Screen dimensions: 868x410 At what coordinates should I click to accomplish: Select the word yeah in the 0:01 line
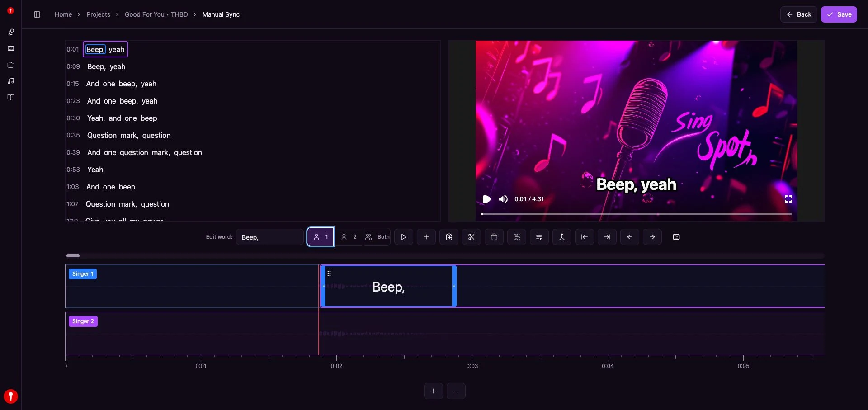[116, 49]
